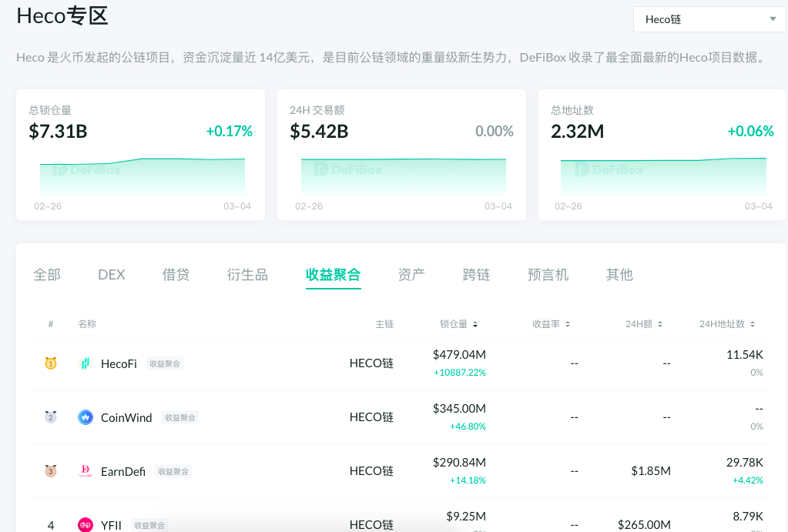Image resolution: width=788 pixels, height=532 pixels.
Task: Switch to the 全部 tab
Action: click(x=47, y=274)
